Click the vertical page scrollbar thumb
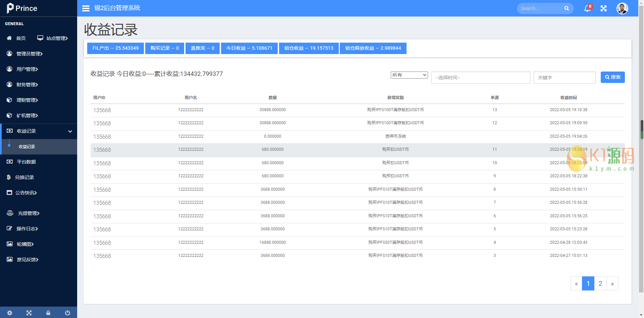This screenshot has height=318, width=644. (642, 129)
